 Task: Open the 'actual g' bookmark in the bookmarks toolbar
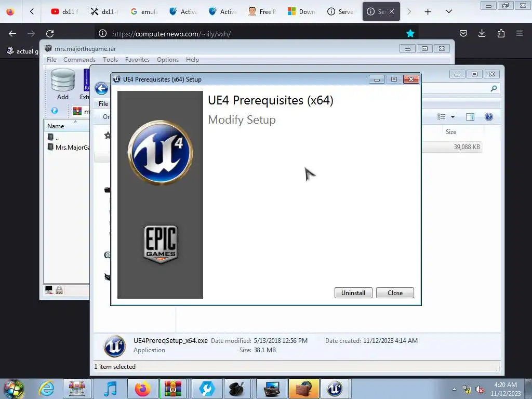click(22, 51)
